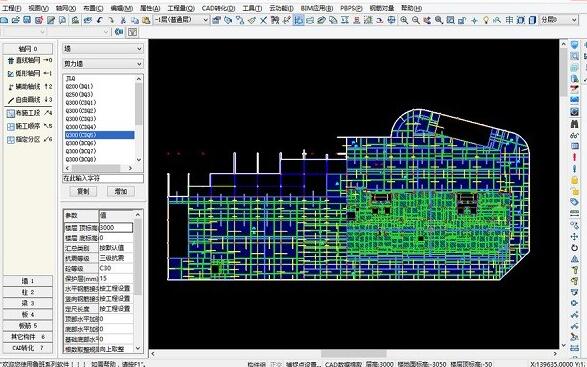The image size is (587, 367).
Task: Click the delete X toolbar icon
Action: coord(263,21)
